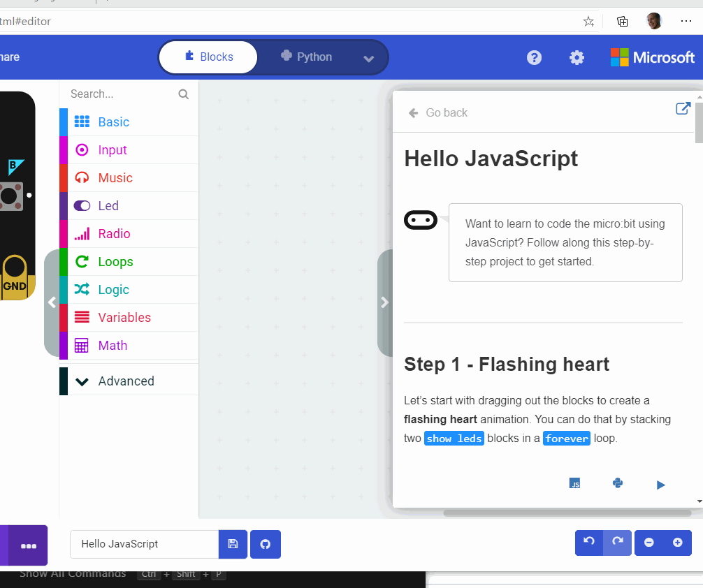Click Go back in tutorial panel
703x588 pixels.
coord(438,112)
